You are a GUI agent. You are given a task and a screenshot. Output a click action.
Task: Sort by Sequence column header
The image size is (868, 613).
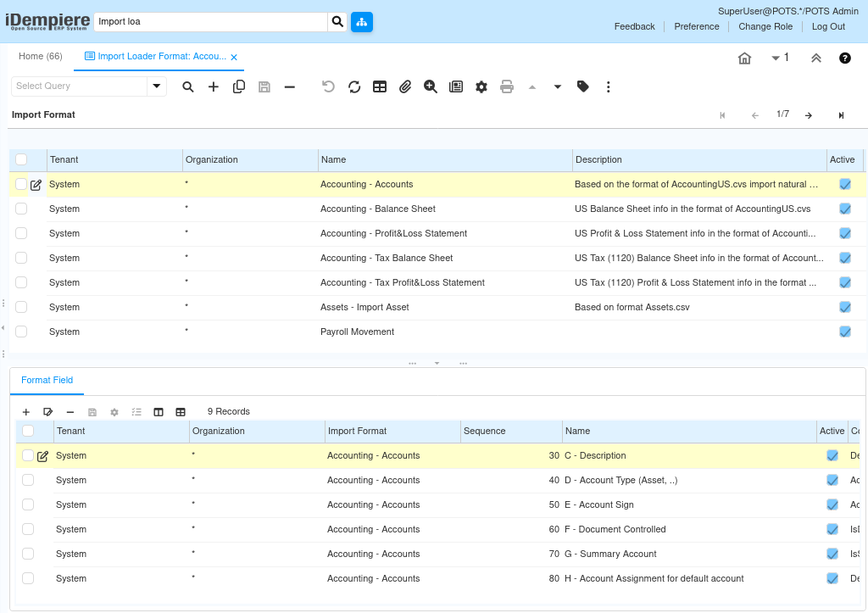click(511, 432)
